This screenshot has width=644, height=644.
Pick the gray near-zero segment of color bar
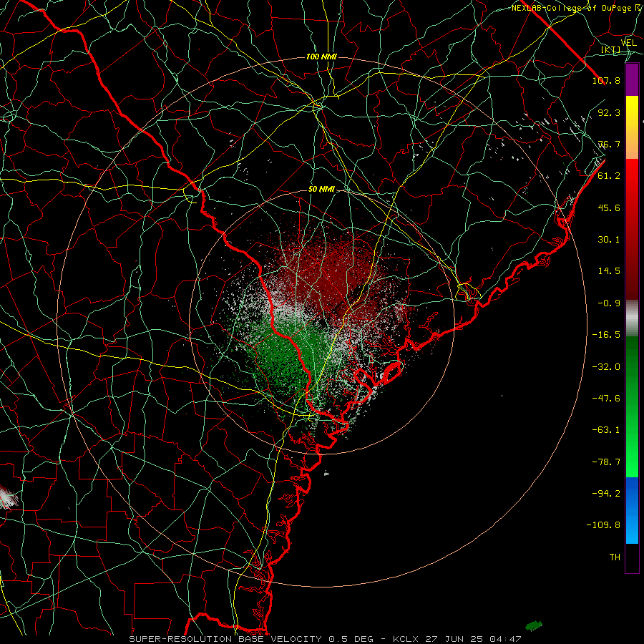[x=632, y=318]
